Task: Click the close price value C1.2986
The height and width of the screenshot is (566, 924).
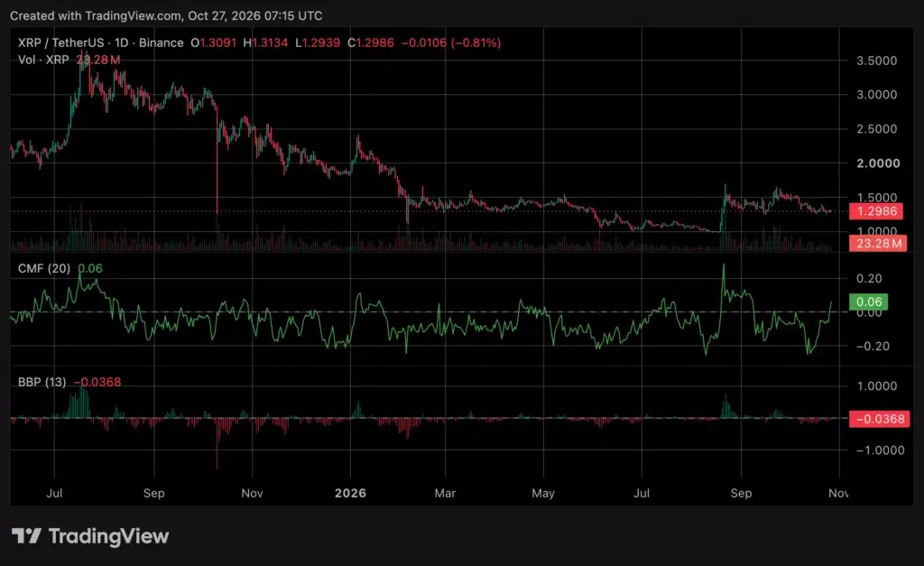Action: [x=371, y=42]
